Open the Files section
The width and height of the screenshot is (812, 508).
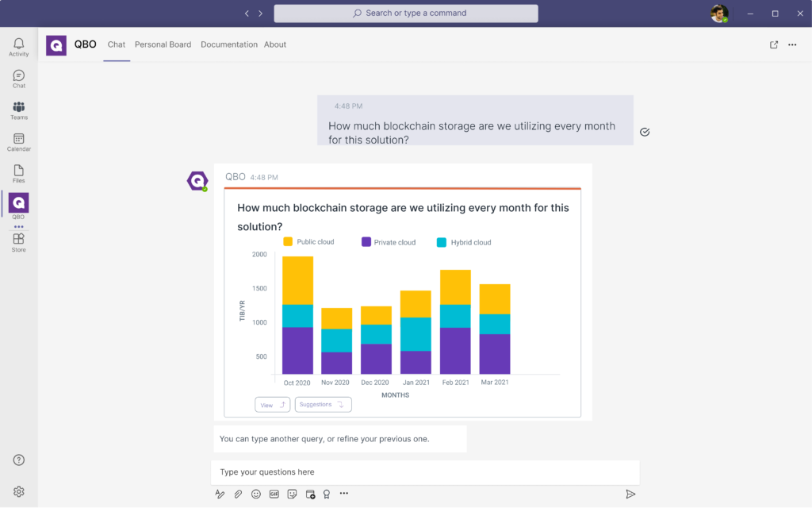tap(19, 174)
